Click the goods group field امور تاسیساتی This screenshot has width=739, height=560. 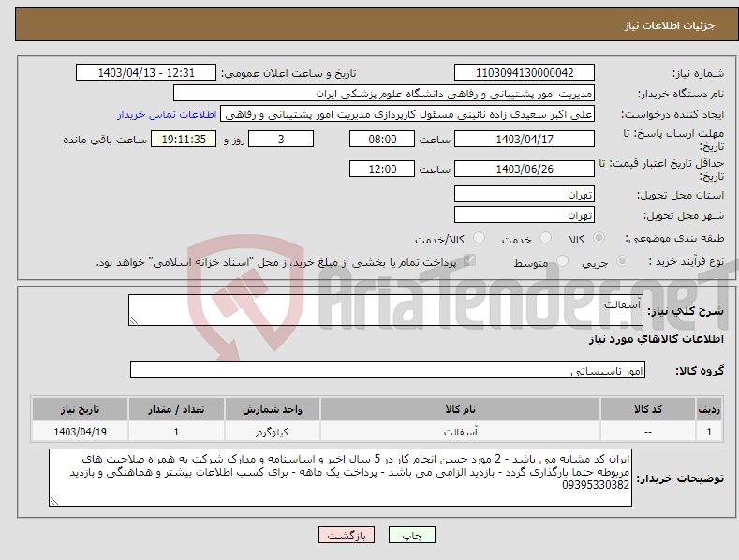click(x=388, y=371)
